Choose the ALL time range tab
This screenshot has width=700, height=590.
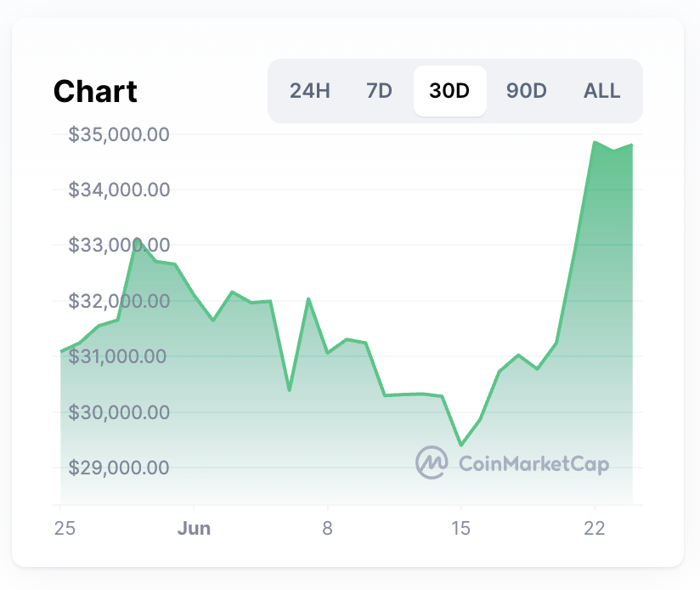pos(601,91)
